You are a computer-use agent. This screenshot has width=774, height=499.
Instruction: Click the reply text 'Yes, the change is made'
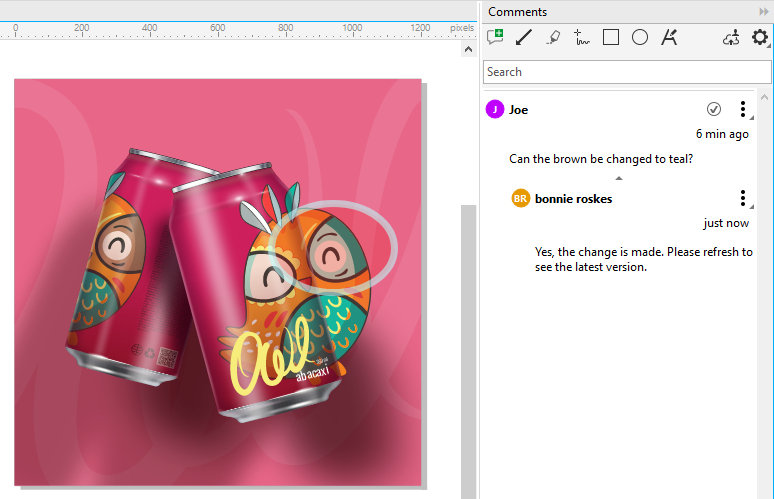[598, 252]
